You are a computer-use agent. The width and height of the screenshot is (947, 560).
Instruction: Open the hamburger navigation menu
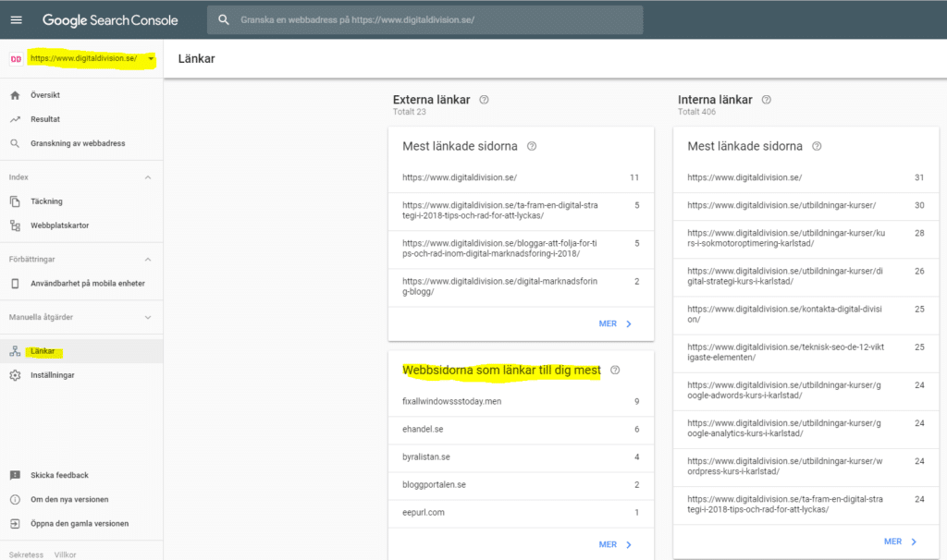coord(17,20)
